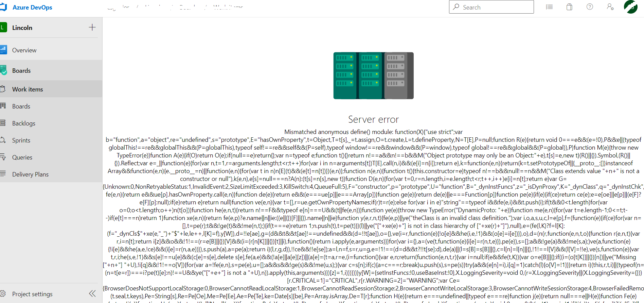
Task: Click the Project settings gear icon
Action: [x=3, y=293]
